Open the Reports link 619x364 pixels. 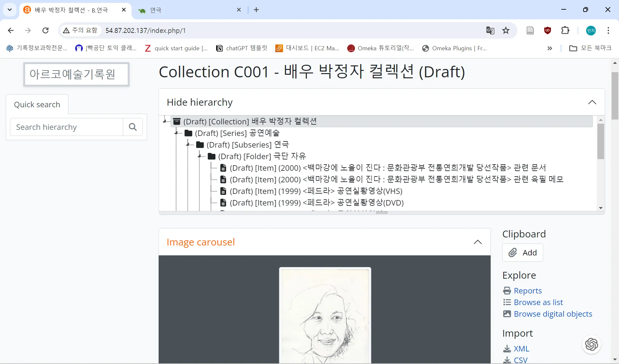pos(527,291)
